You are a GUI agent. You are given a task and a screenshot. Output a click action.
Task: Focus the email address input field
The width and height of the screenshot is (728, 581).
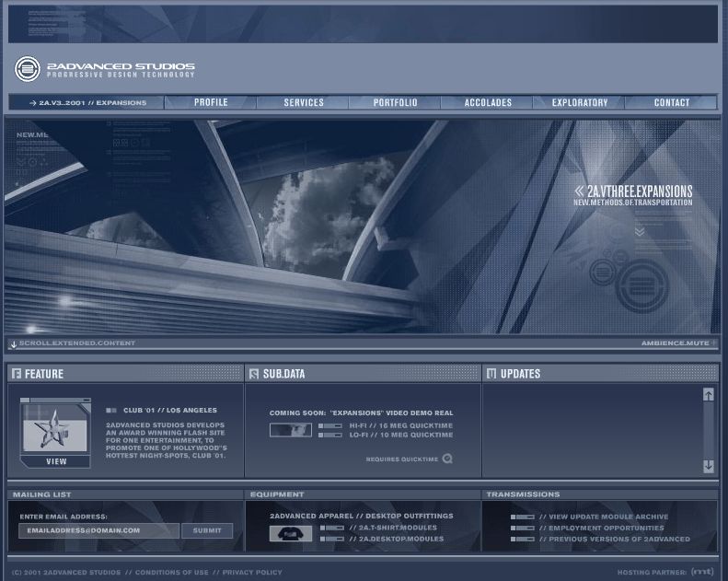coord(98,530)
